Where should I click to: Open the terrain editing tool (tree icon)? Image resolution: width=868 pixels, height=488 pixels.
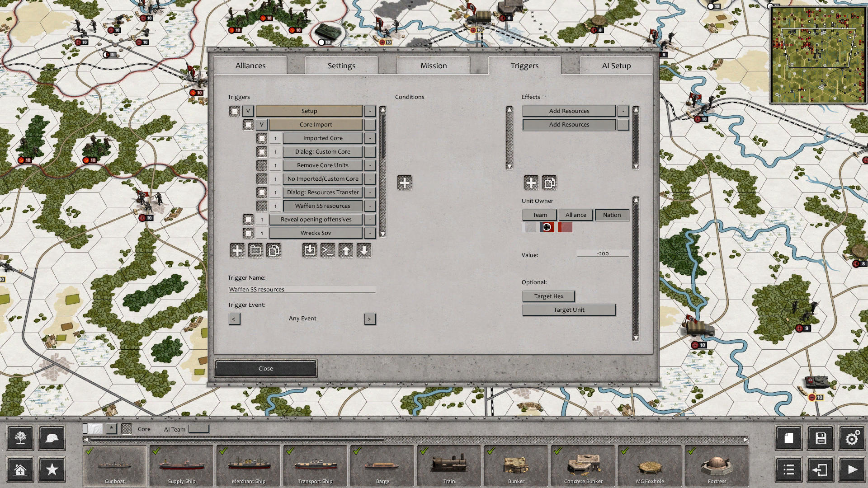click(x=20, y=438)
